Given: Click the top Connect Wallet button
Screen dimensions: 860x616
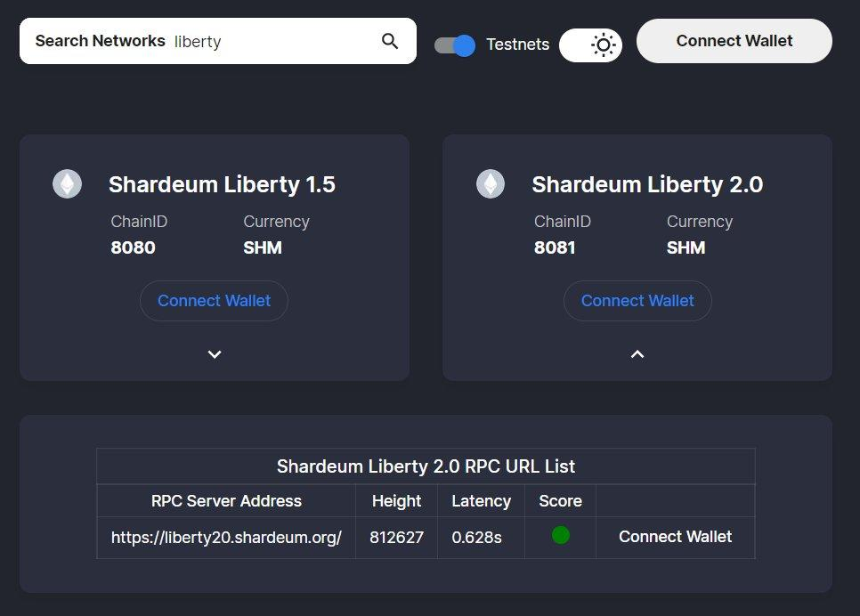Looking at the screenshot, I should [x=734, y=41].
